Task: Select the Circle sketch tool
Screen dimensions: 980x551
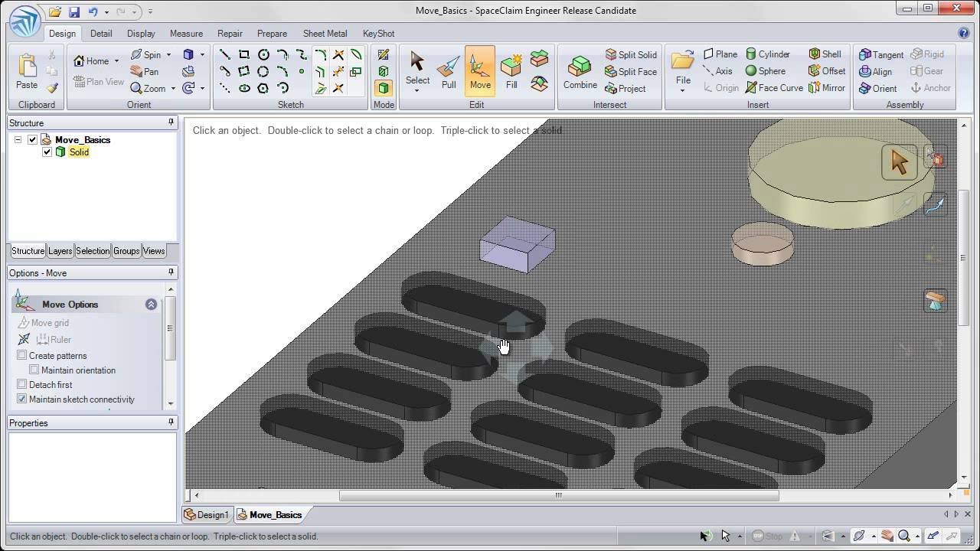Action: (263, 54)
